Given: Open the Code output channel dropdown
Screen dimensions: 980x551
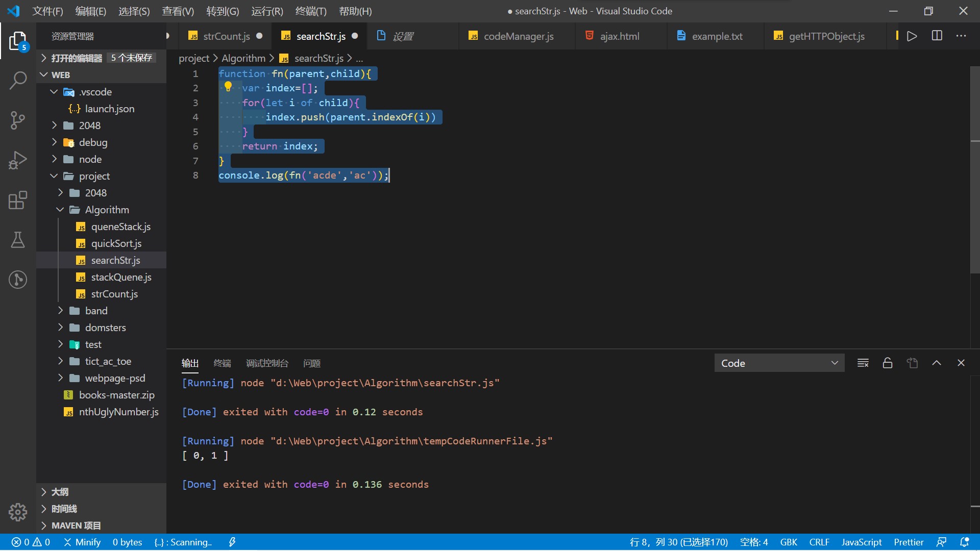Looking at the screenshot, I should click(779, 363).
